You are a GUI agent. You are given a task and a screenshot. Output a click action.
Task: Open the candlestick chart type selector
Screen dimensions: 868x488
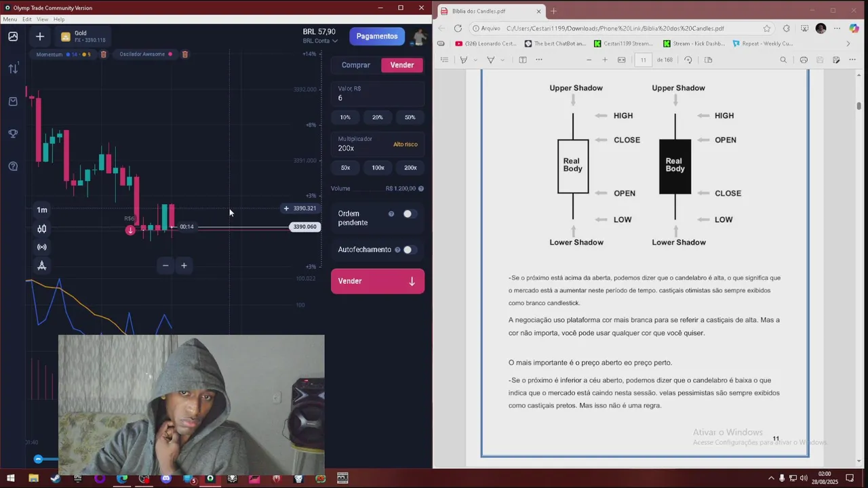(42, 228)
